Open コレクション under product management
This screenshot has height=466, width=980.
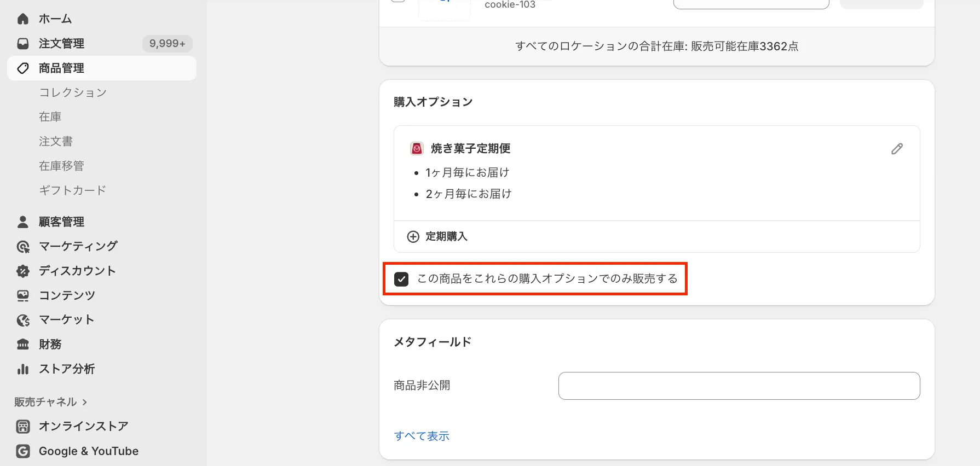73,92
